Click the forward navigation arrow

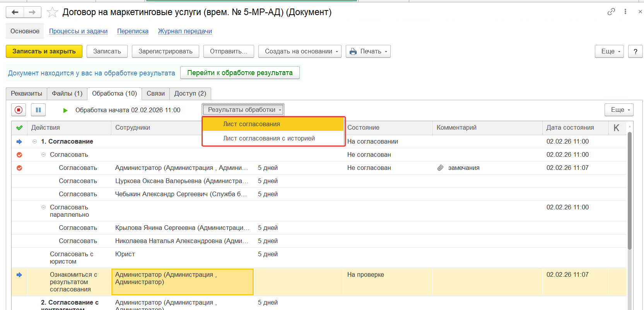(32, 12)
